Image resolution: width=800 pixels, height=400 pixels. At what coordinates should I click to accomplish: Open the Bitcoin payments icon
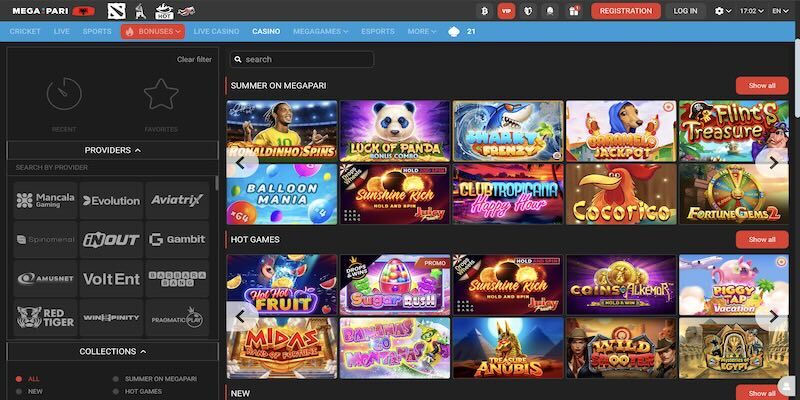click(x=484, y=11)
